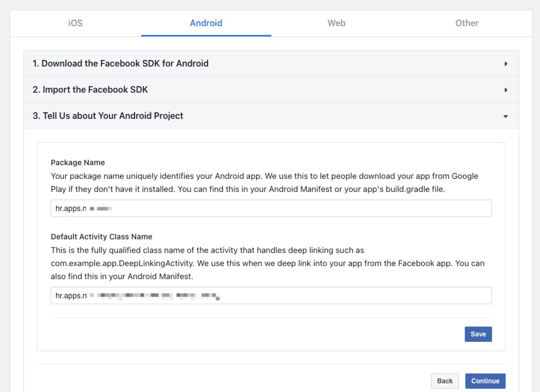Screen dimensions: 540x392
Task: Select the Android tab
Action: 206,23
